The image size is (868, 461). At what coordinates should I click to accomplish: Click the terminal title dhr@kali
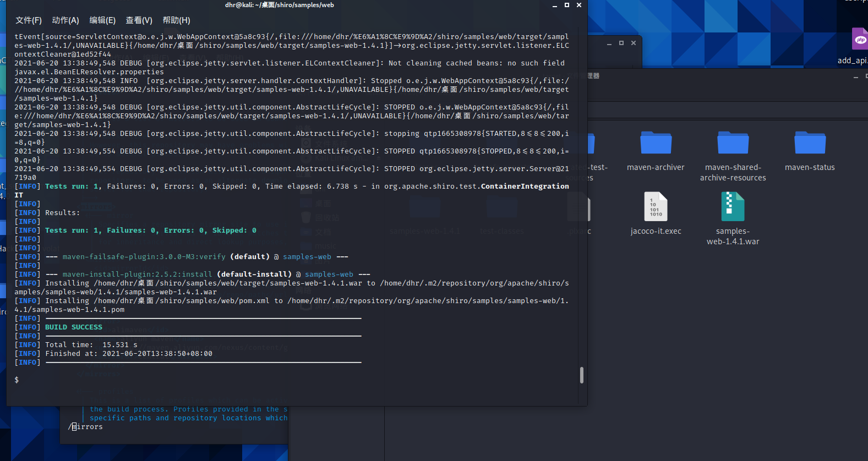click(x=280, y=5)
